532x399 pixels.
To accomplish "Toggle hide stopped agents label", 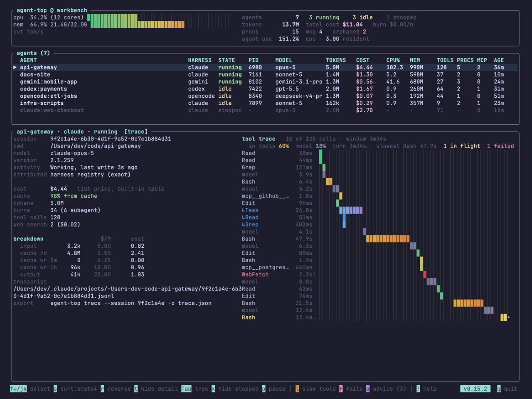I will 238,389.
